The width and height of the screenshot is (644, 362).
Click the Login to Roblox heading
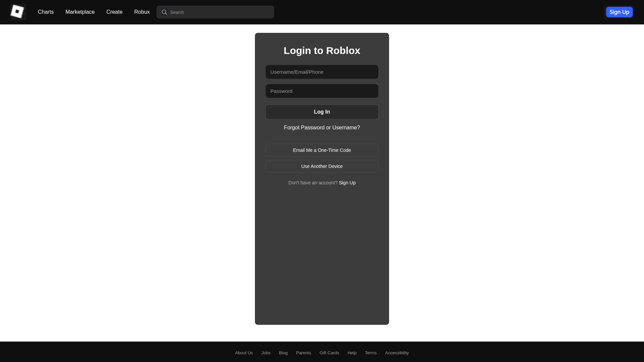pyautogui.click(x=322, y=51)
